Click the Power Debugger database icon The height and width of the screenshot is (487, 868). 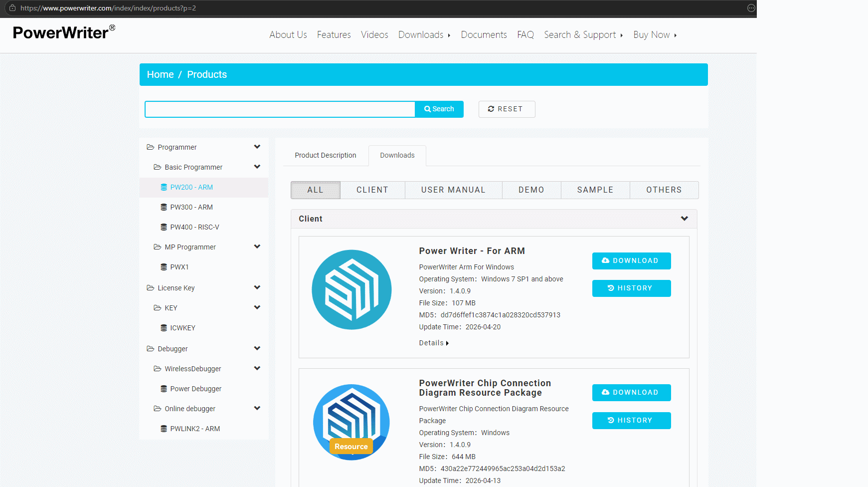[x=164, y=389]
